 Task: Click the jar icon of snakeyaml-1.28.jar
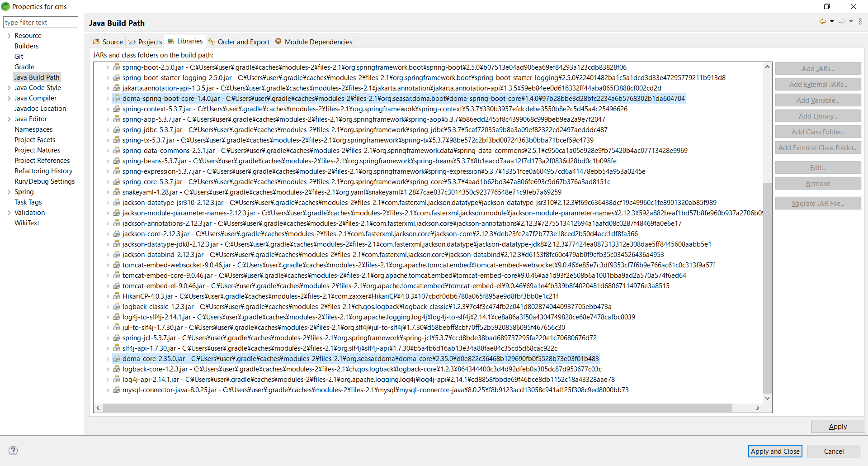tap(117, 192)
